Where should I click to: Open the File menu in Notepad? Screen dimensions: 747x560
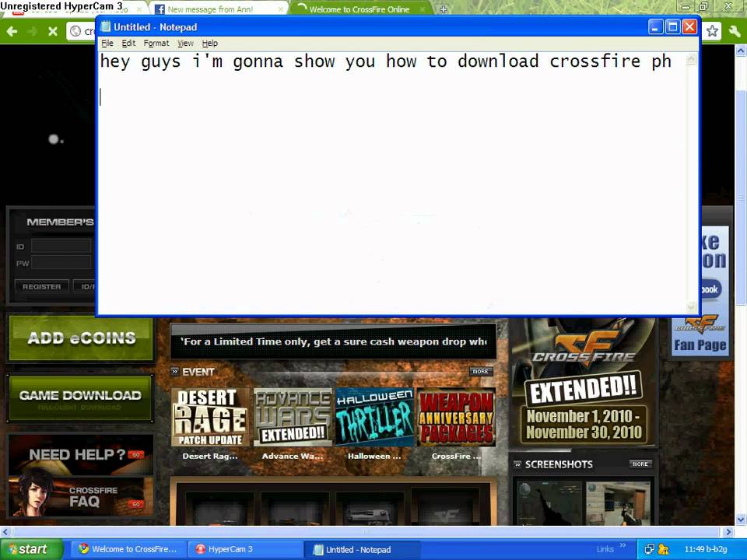point(107,44)
